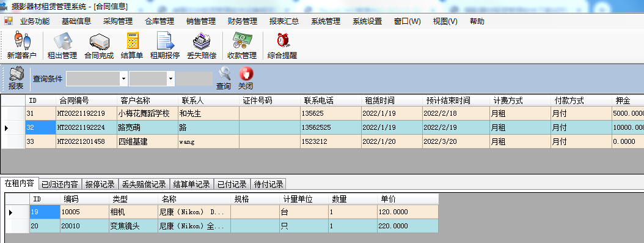This screenshot has width=644, height=243.
Task: Click customer 路宽萌 cell
Action: coord(147,127)
